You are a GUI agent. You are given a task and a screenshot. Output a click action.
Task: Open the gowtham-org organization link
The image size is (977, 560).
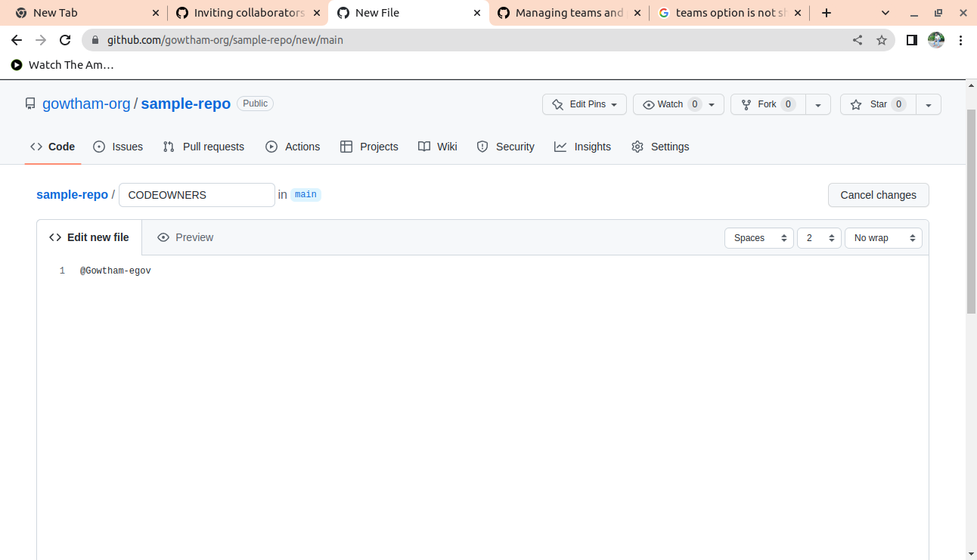coord(86,104)
